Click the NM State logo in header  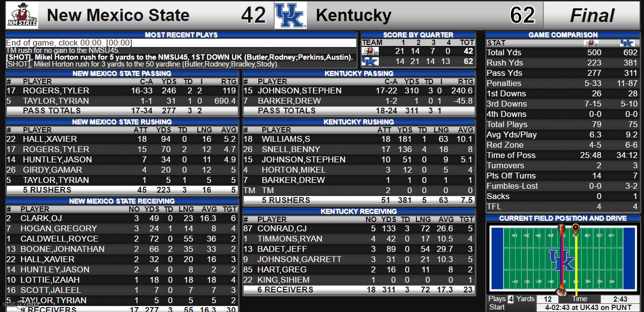click(22, 15)
